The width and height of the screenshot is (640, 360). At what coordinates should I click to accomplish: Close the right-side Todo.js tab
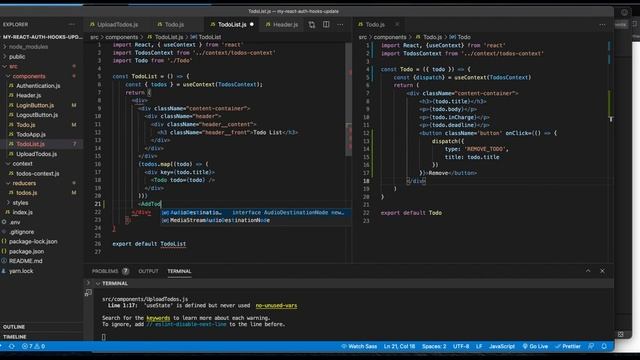click(397, 24)
